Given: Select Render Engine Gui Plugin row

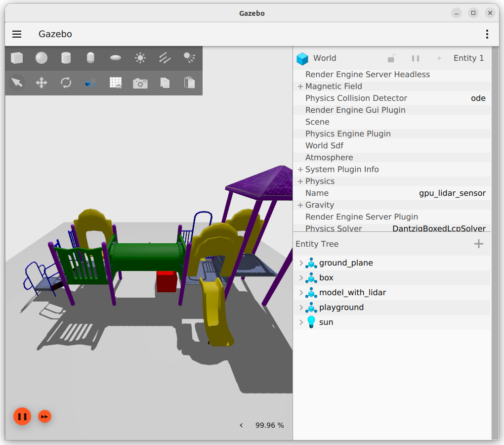Looking at the screenshot, I should 392,110.
